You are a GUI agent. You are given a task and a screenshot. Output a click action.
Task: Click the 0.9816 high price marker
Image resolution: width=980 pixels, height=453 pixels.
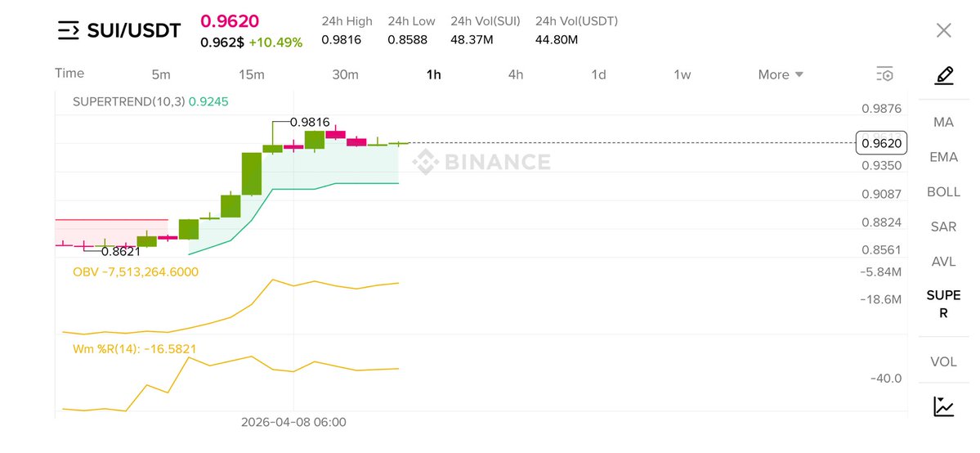coord(310,123)
